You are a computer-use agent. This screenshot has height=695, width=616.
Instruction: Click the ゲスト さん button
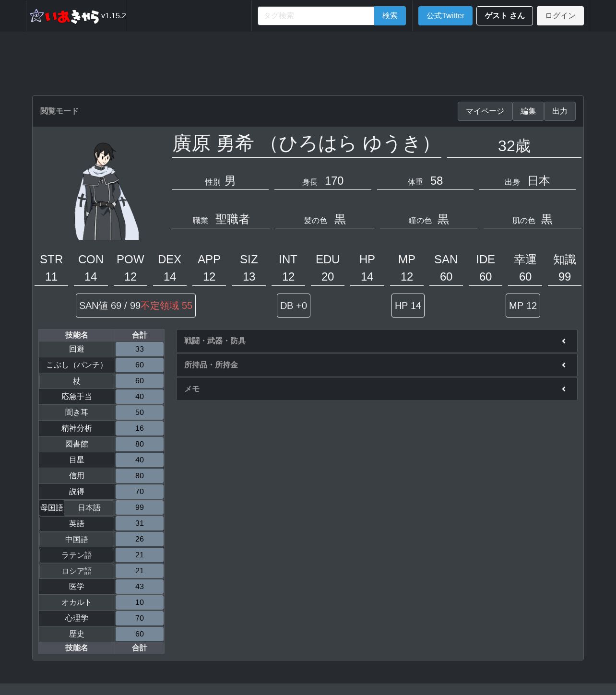pos(505,16)
